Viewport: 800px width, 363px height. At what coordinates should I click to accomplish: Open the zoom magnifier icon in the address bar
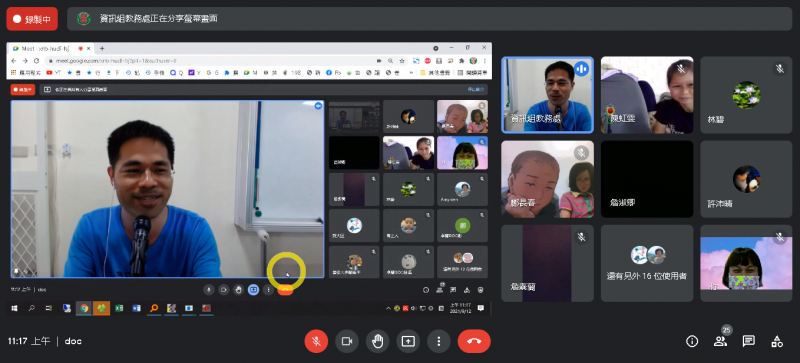391,61
